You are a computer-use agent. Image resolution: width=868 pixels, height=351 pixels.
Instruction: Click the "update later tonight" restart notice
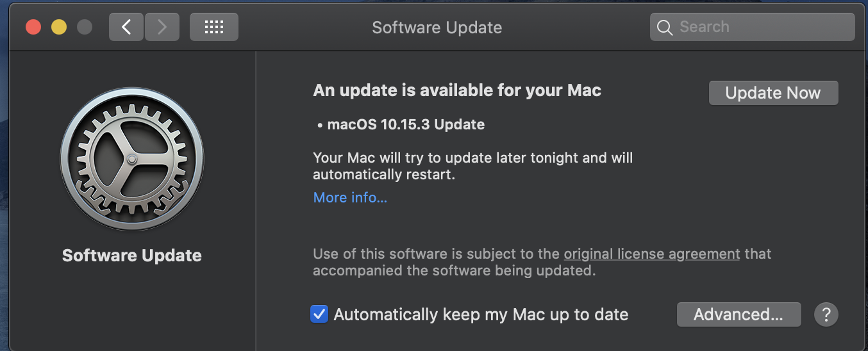pos(472,165)
